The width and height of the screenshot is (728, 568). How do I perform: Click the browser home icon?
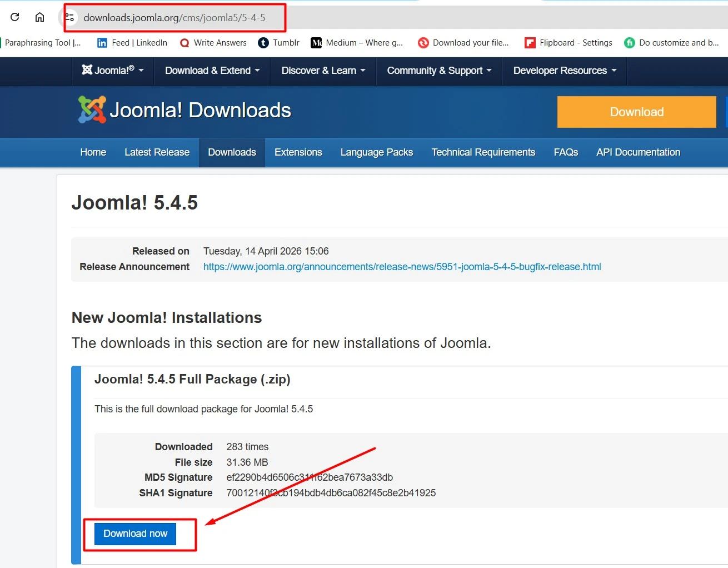point(39,17)
